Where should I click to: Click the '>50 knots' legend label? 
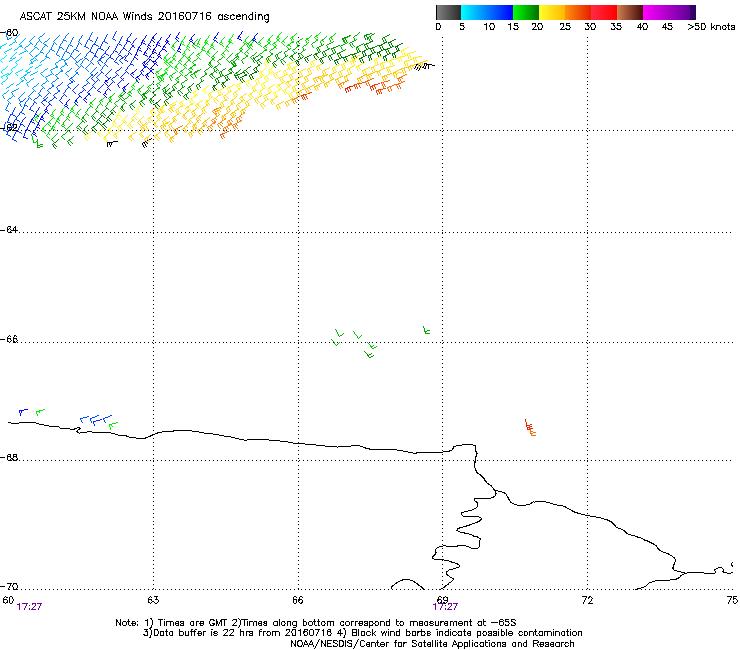click(x=711, y=27)
